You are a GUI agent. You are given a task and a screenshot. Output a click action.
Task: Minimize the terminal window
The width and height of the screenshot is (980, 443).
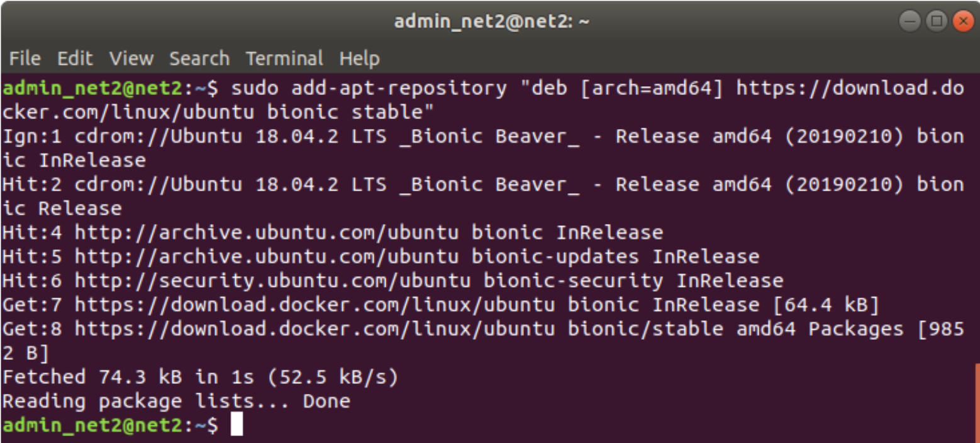[910, 22]
